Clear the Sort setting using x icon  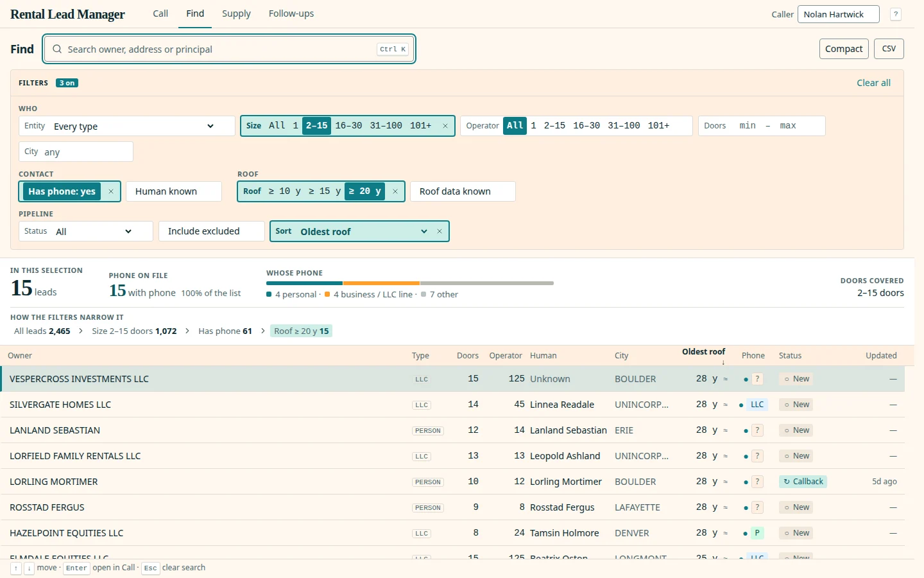(x=440, y=231)
